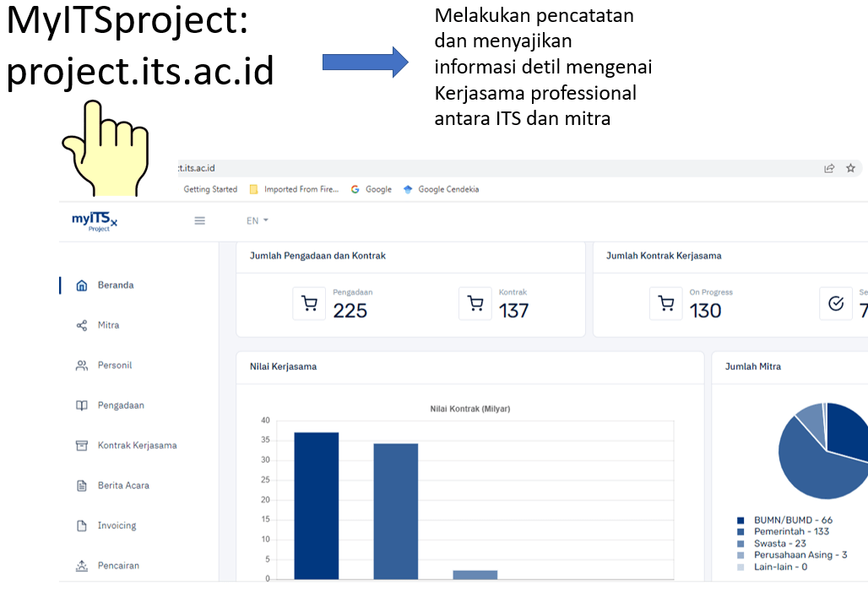
Task: Click the tallest dark blue bar
Action: click(x=316, y=506)
